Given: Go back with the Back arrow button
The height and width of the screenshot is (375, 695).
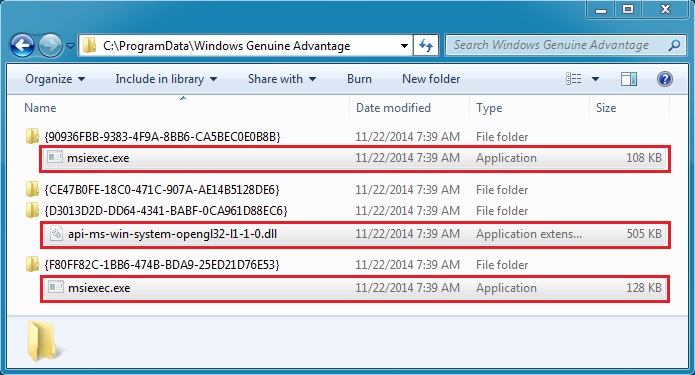Looking at the screenshot, I should (23, 45).
